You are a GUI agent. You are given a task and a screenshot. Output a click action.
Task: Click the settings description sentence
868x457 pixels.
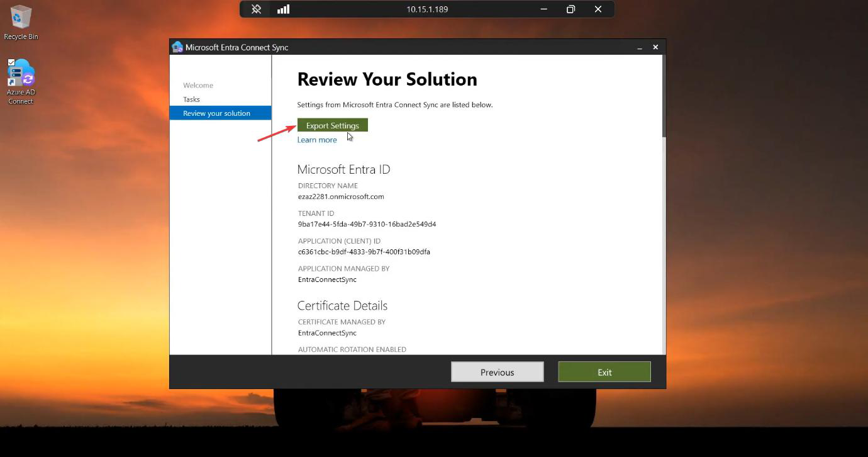pyautogui.click(x=395, y=104)
